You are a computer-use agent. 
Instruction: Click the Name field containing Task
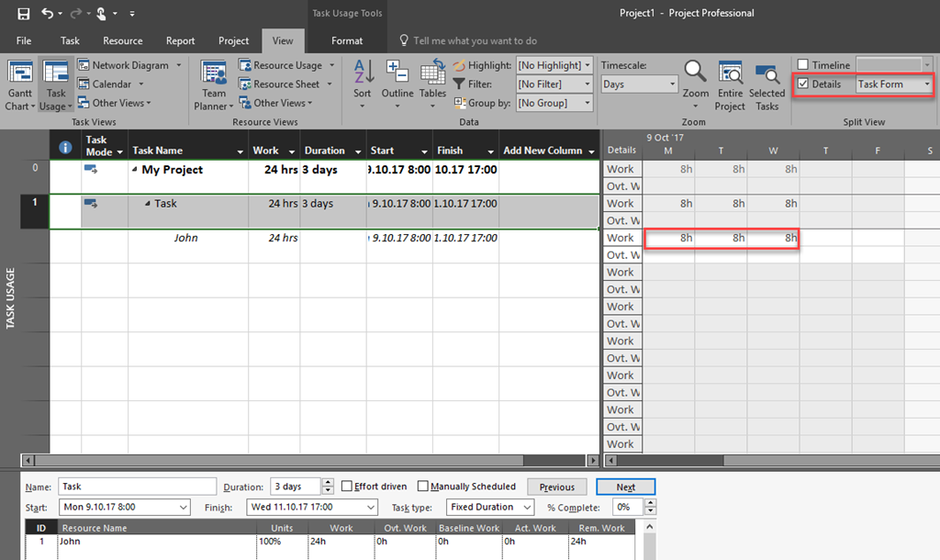(x=136, y=487)
